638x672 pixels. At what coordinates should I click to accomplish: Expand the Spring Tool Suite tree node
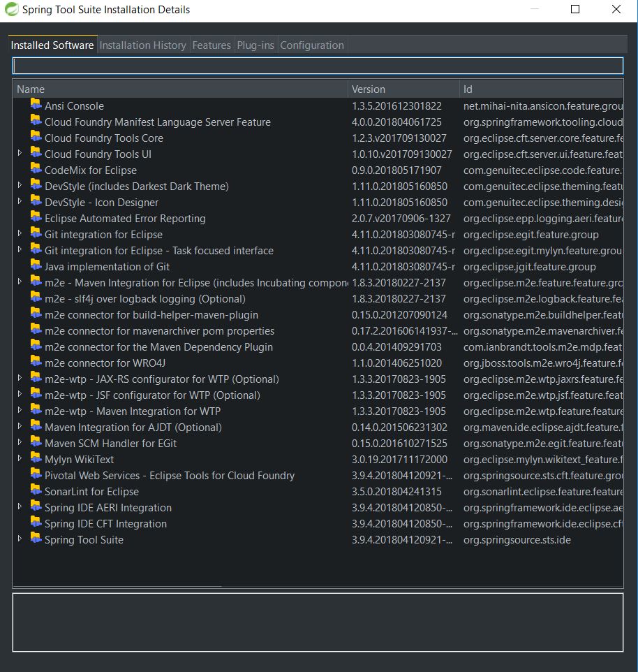pyautogui.click(x=20, y=539)
